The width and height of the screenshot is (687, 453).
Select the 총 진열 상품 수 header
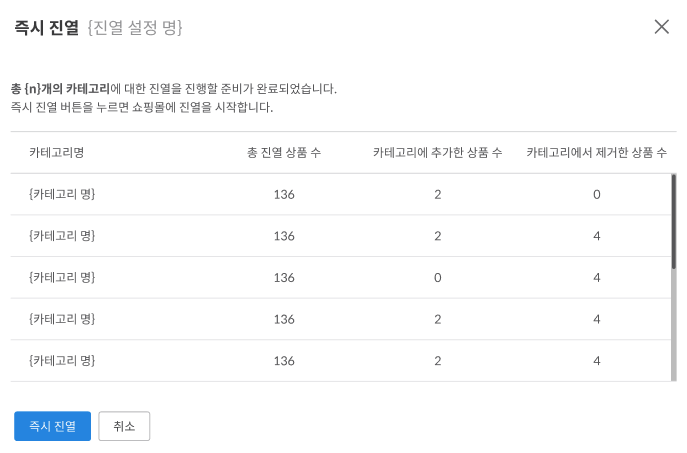point(283,153)
